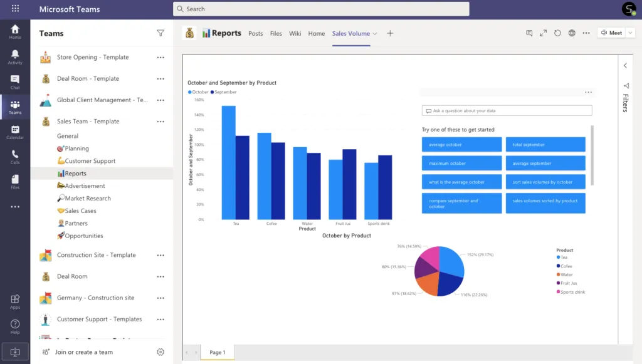
Task: Switch to the Home tab
Action: point(317,34)
